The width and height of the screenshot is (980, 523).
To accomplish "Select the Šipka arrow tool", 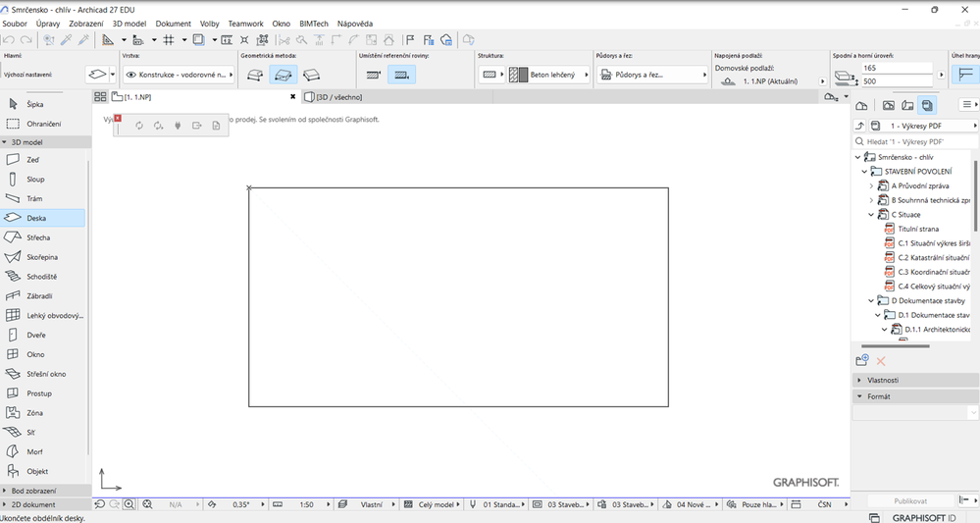I will (x=33, y=104).
